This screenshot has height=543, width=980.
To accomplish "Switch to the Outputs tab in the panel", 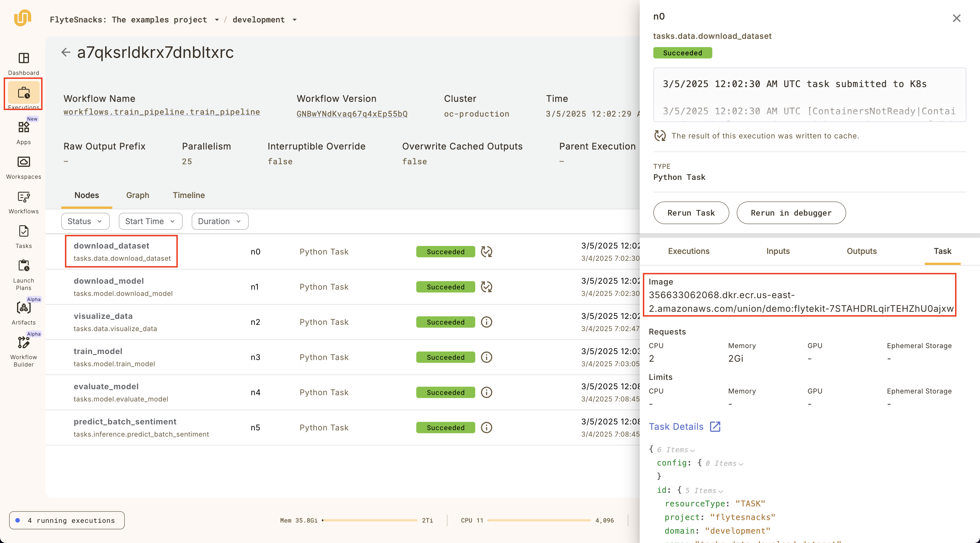I will click(x=861, y=251).
